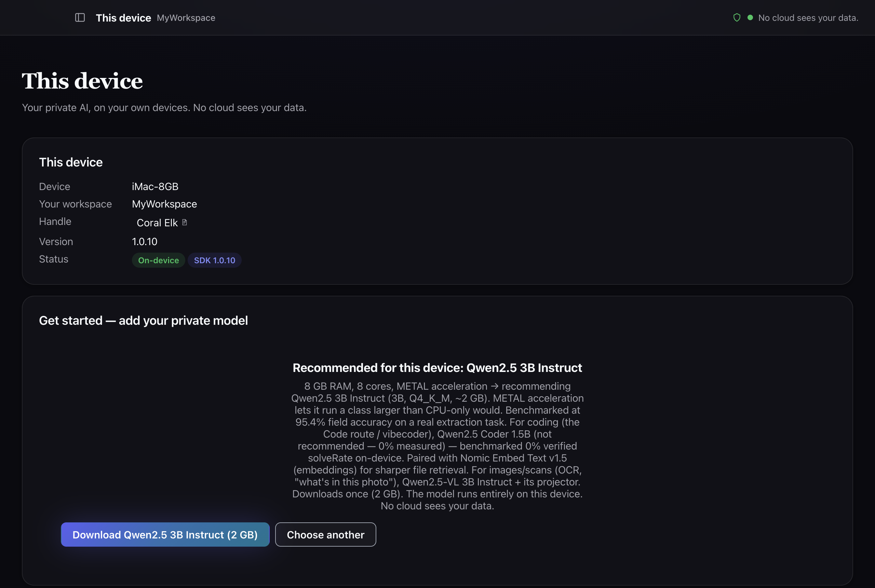Select the version value 1.0.10

tap(145, 241)
